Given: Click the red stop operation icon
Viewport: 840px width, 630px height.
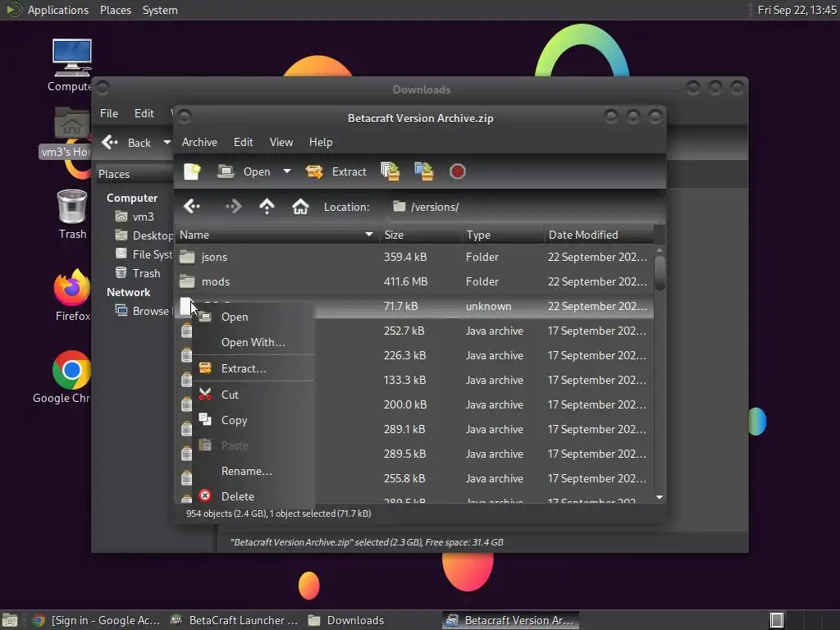Looking at the screenshot, I should point(458,171).
